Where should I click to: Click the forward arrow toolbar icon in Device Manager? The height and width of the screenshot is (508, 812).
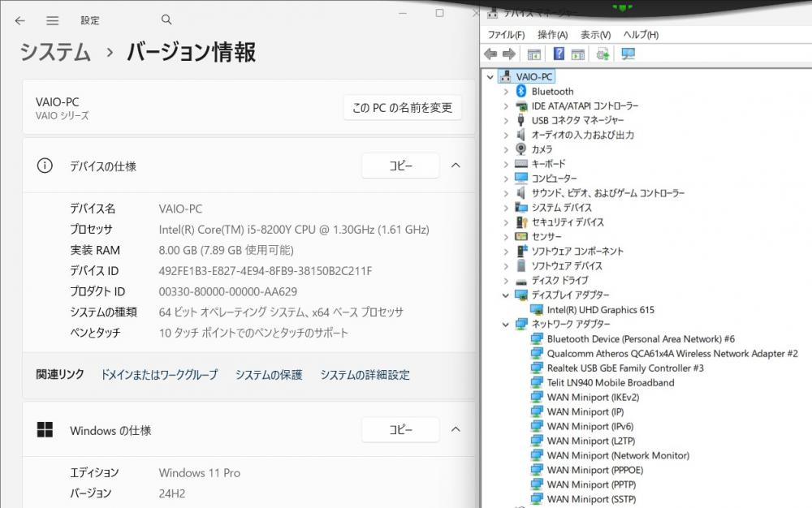tap(509, 54)
